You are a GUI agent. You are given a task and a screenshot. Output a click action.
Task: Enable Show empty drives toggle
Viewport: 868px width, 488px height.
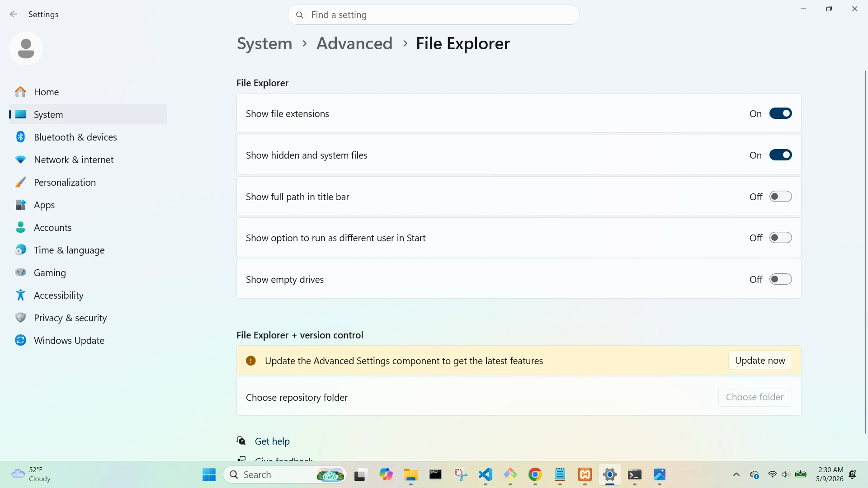click(780, 279)
